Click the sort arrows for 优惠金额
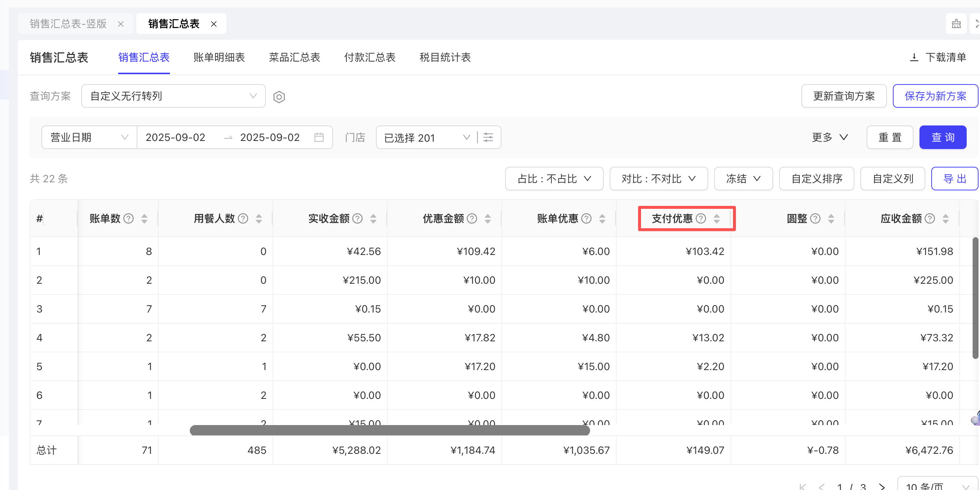Image resolution: width=980 pixels, height=490 pixels. (488, 218)
